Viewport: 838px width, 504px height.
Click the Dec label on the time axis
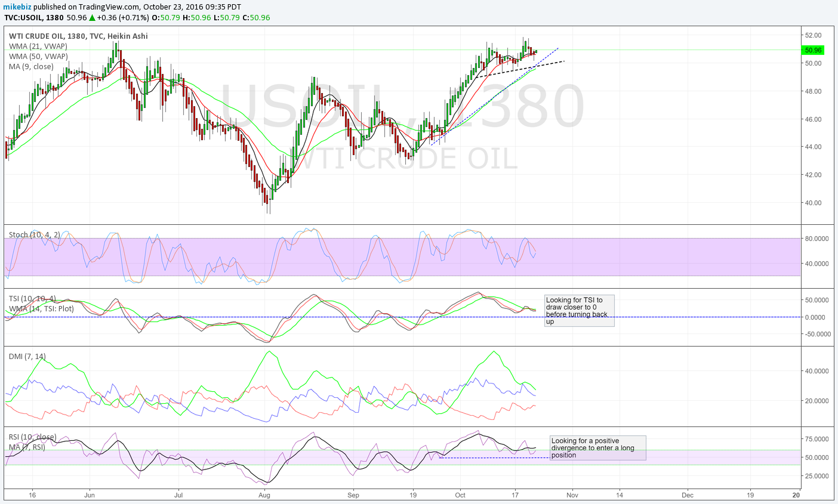(x=688, y=495)
